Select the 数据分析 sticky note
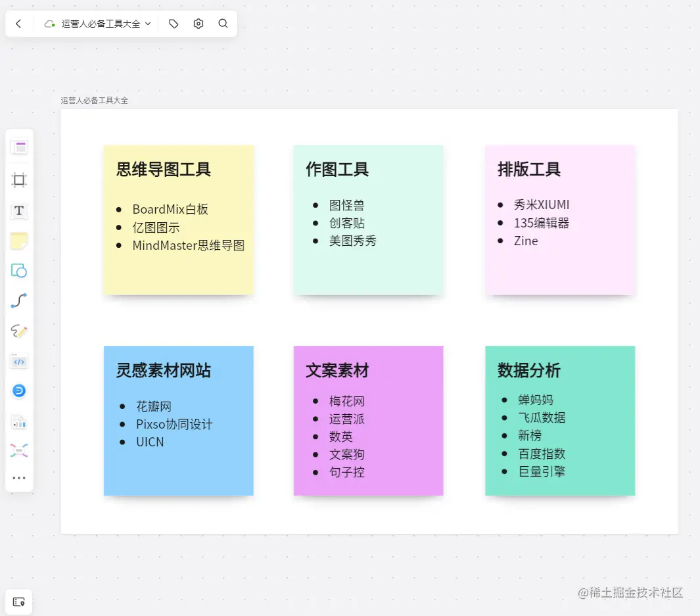Screen dimensions: 700x616 pyautogui.click(x=559, y=420)
